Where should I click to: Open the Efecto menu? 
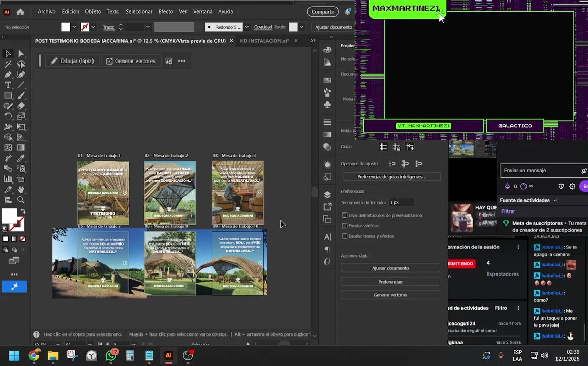(x=166, y=12)
